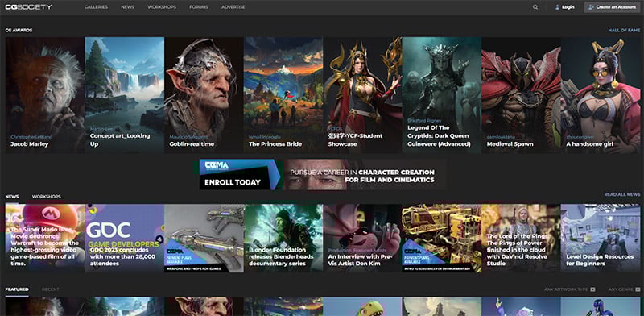Viewport: 644px width, 316px height.
Task: Open Weapons and Props for Games ad
Action: pos(204,239)
